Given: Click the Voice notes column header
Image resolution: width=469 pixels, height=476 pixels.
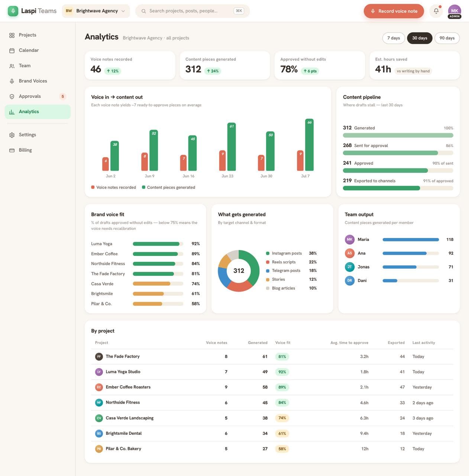Looking at the screenshot, I should pyautogui.click(x=216, y=342).
